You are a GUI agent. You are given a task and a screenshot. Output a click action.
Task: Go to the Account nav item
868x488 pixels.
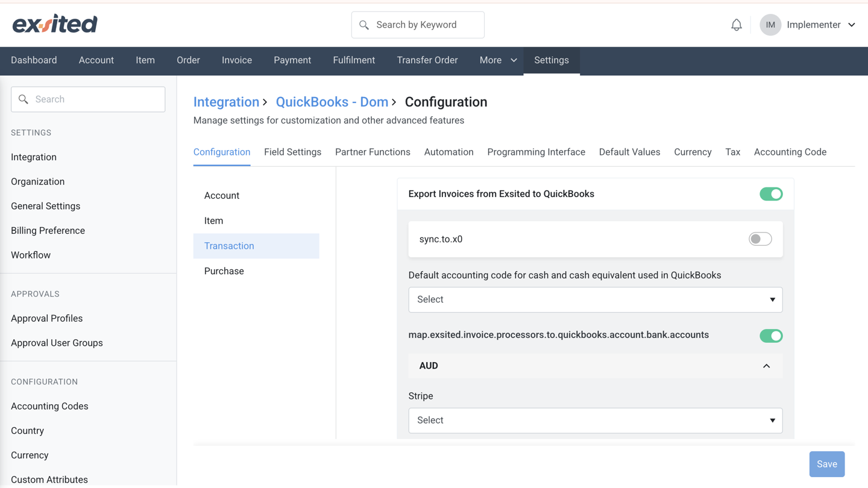[96, 60]
